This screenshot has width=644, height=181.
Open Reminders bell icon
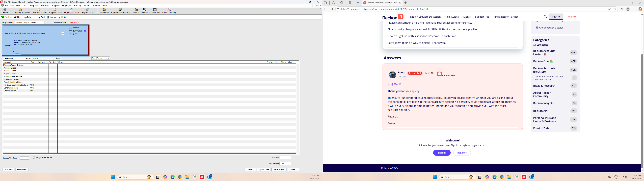pyautogui.click(x=104, y=11)
